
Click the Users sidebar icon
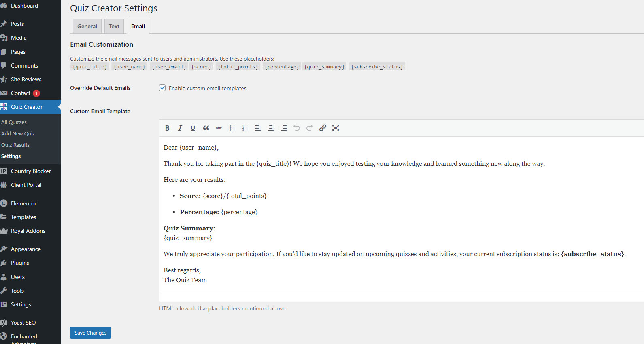(4, 277)
